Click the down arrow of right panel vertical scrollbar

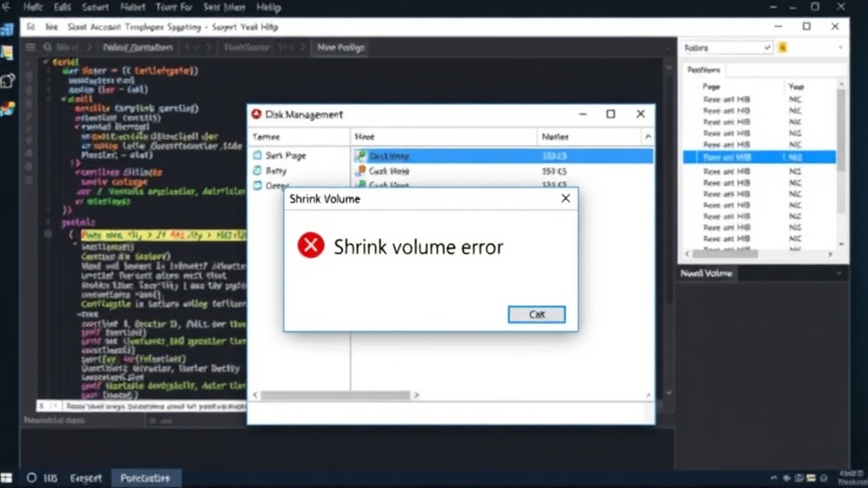pyautogui.click(x=842, y=244)
